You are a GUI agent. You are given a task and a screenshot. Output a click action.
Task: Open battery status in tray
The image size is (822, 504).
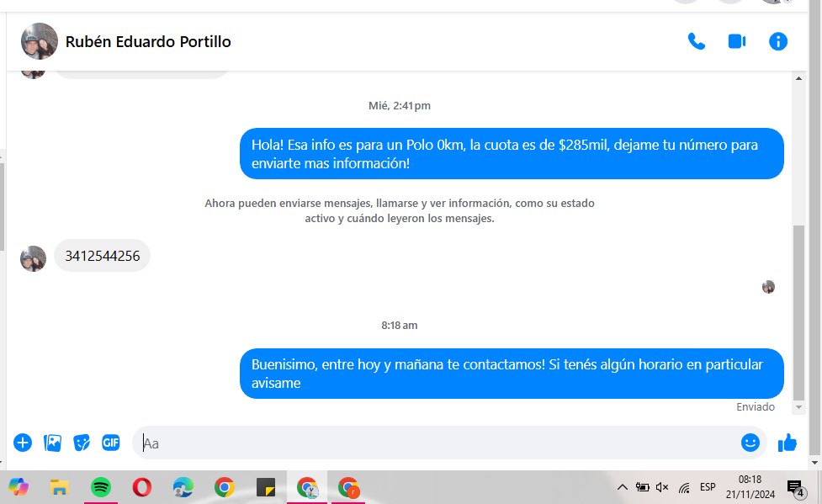[642, 487]
